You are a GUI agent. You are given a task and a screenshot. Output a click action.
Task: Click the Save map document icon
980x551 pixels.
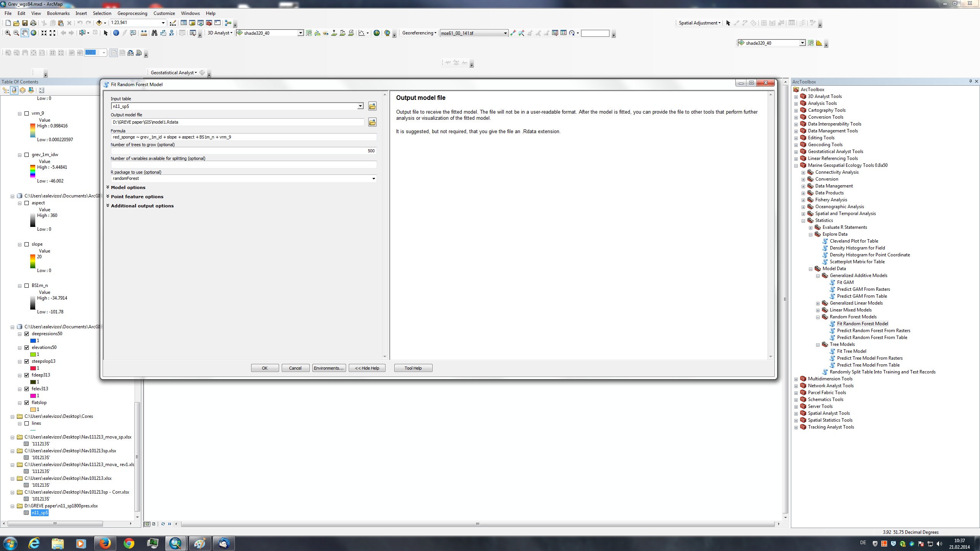25,23
